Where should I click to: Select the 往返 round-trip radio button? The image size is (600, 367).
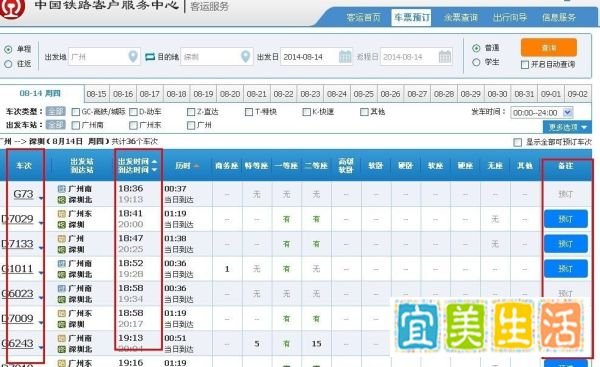8,64
